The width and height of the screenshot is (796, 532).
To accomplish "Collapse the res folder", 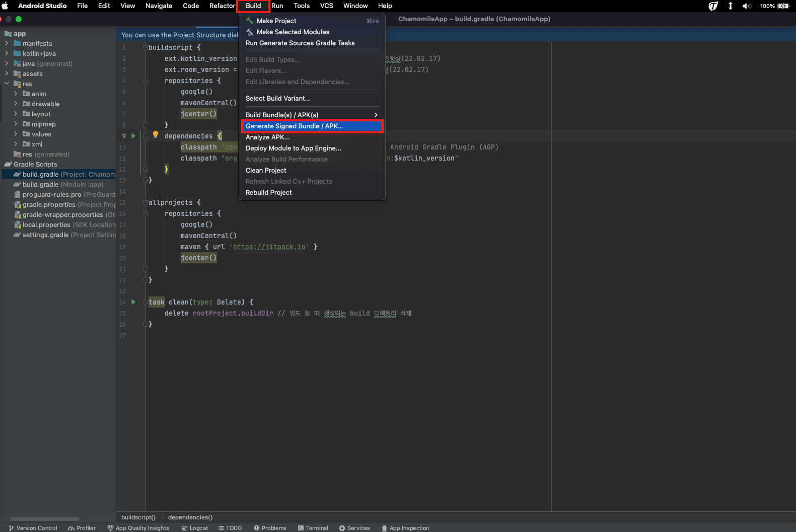I will (7, 84).
